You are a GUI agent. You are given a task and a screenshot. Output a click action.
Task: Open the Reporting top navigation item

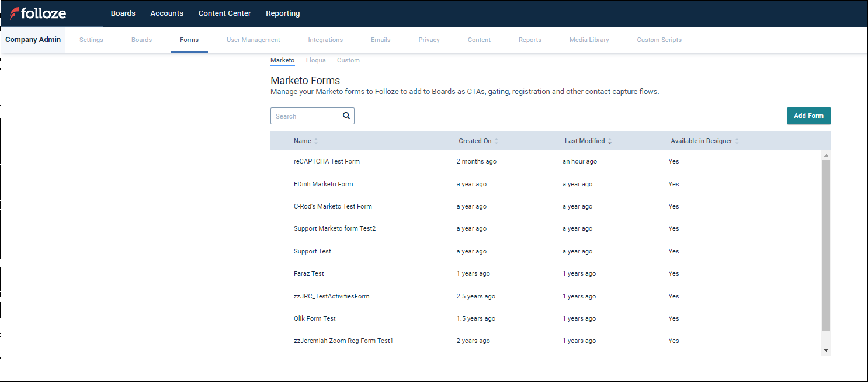283,13
